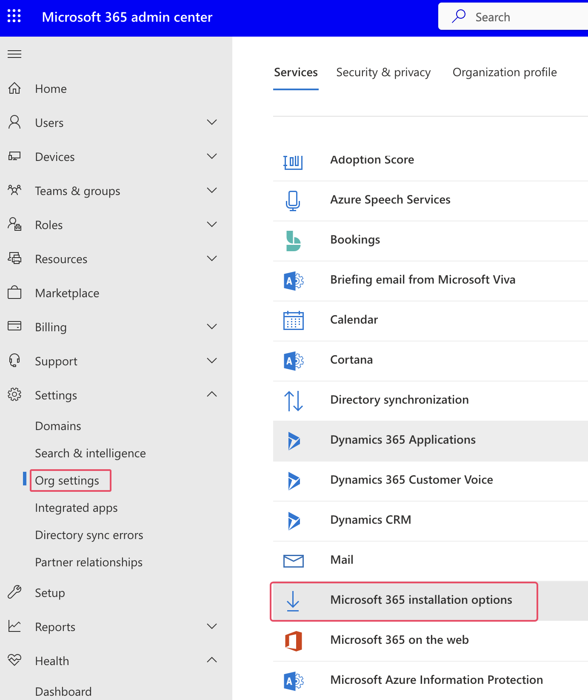Click into the Search input field
Screen dimensions: 588x700
pos(513,16)
